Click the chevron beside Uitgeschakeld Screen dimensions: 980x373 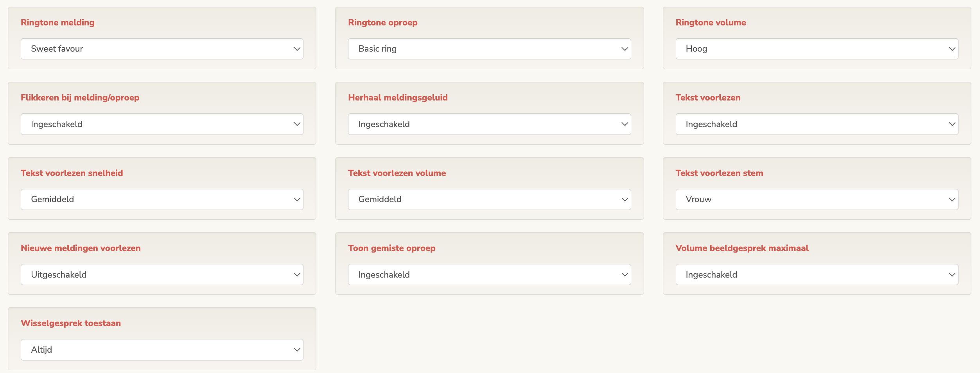click(297, 274)
